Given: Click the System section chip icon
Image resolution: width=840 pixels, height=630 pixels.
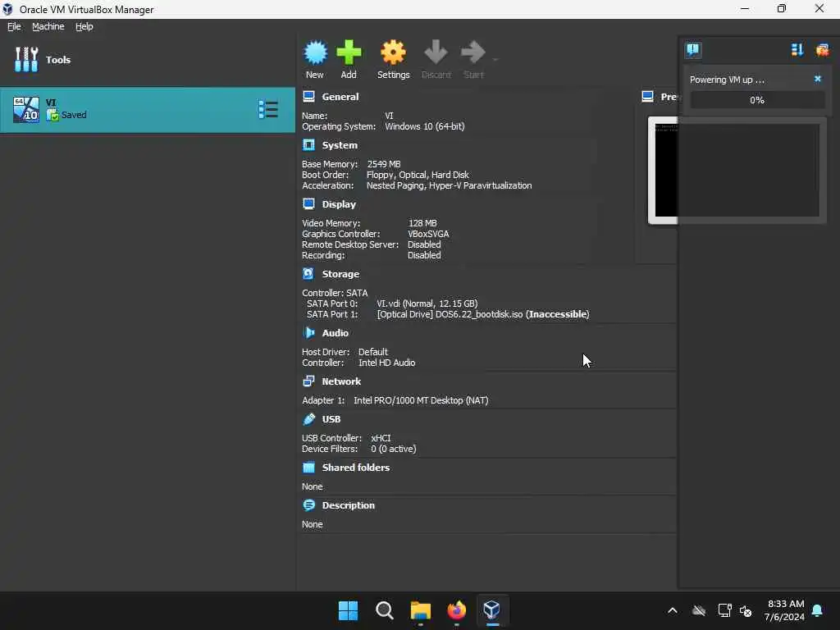Looking at the screenshot, I should (308, 144).
